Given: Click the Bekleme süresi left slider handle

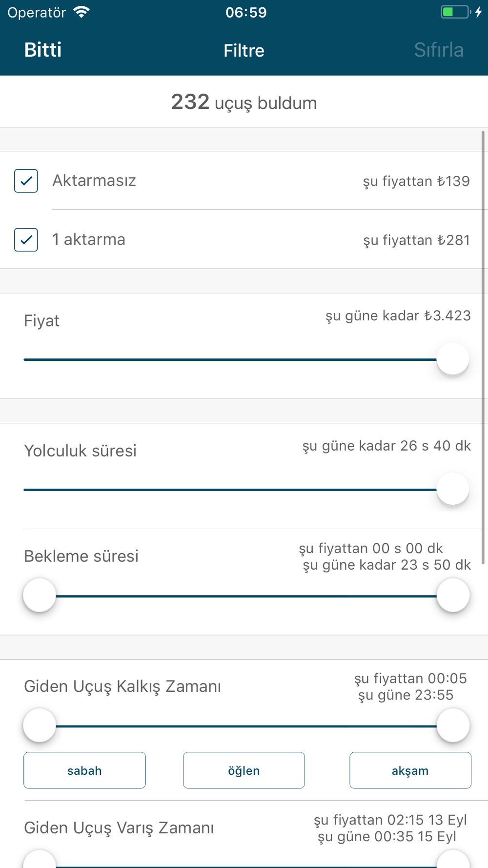Looking at the screenshot, I should [x=40, y=595].
